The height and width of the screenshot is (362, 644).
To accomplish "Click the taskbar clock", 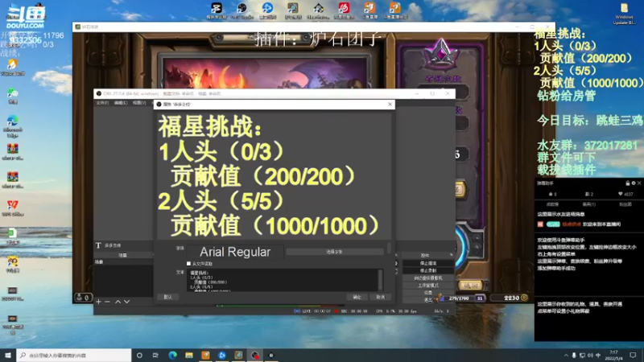I will tap(613, 355).
